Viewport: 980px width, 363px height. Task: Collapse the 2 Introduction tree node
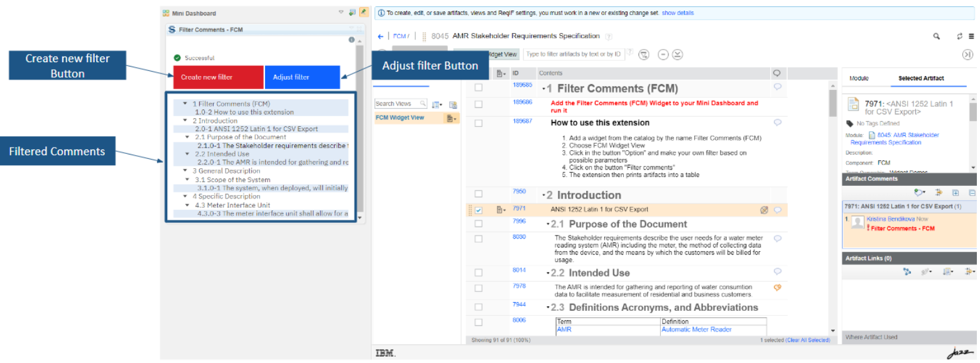coord(185,121)
